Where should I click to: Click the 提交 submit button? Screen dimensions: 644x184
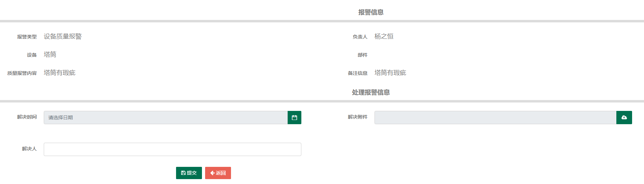click(189, 173)
